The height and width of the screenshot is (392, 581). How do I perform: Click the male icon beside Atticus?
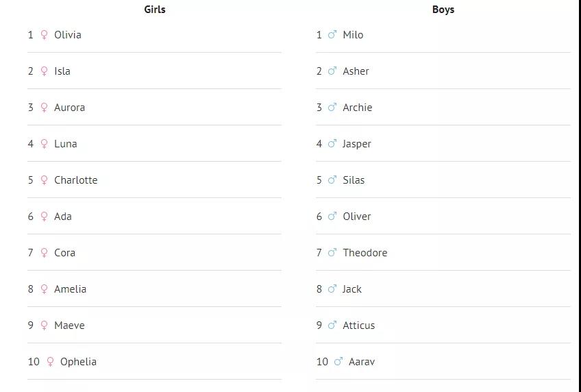pos(332,325)
